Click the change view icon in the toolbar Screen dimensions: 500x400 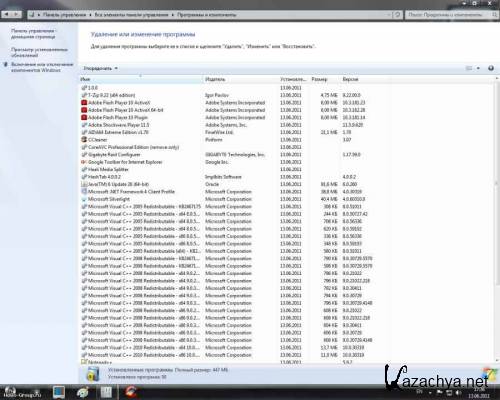(469, 68)
